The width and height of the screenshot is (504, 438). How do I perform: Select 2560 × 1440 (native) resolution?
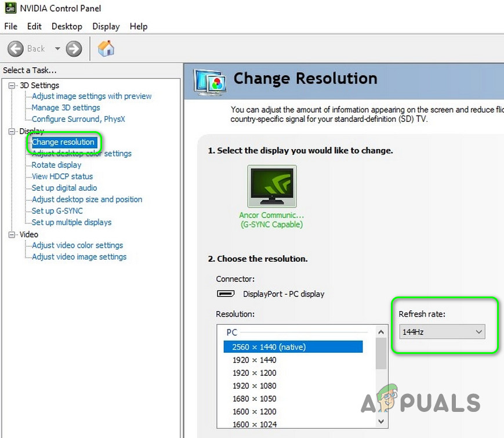click(x=293, y=347)
